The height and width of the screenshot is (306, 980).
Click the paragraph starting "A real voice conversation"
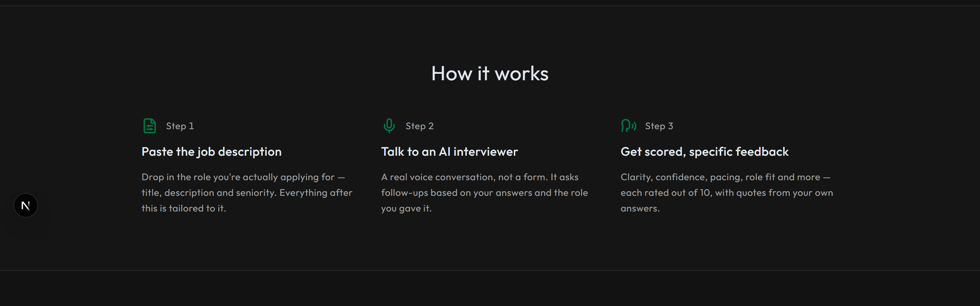485,193
